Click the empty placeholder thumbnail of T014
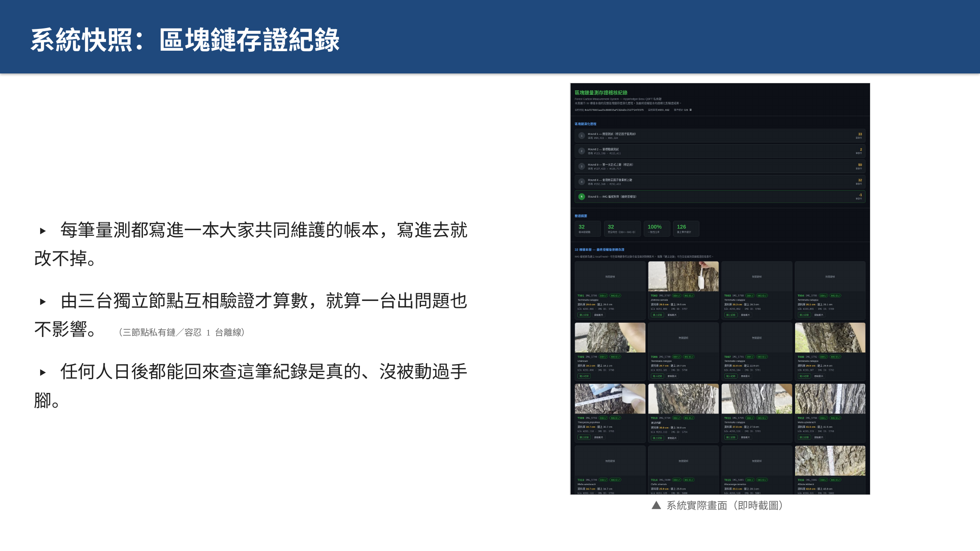 (683, 461)
